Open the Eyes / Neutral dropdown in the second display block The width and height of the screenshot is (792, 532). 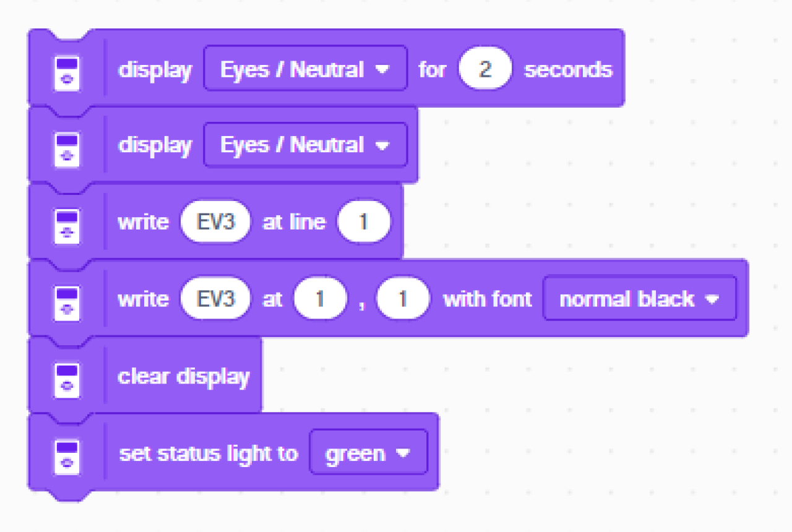(x=306, y=145)
